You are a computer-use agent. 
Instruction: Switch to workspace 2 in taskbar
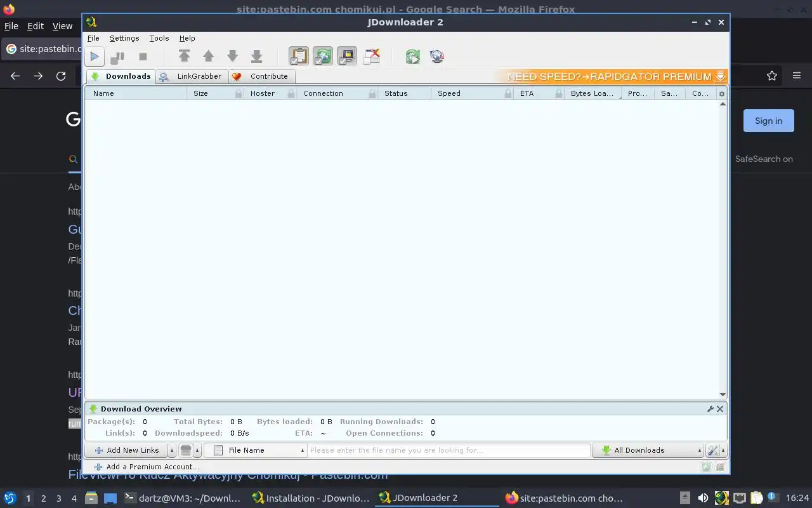(x=44, y=498)
